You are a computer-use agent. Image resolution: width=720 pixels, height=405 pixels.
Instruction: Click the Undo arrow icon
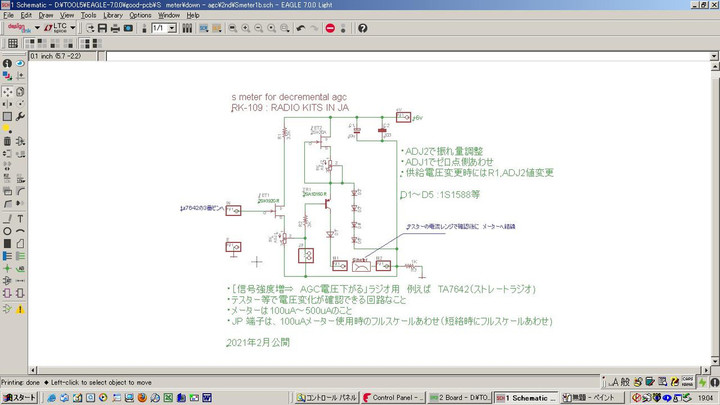301,28
